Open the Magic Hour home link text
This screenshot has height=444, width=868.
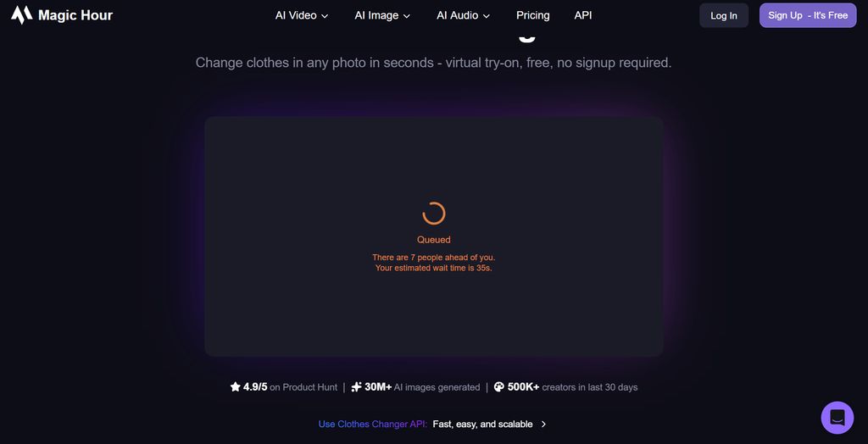(x=75, y=15)
